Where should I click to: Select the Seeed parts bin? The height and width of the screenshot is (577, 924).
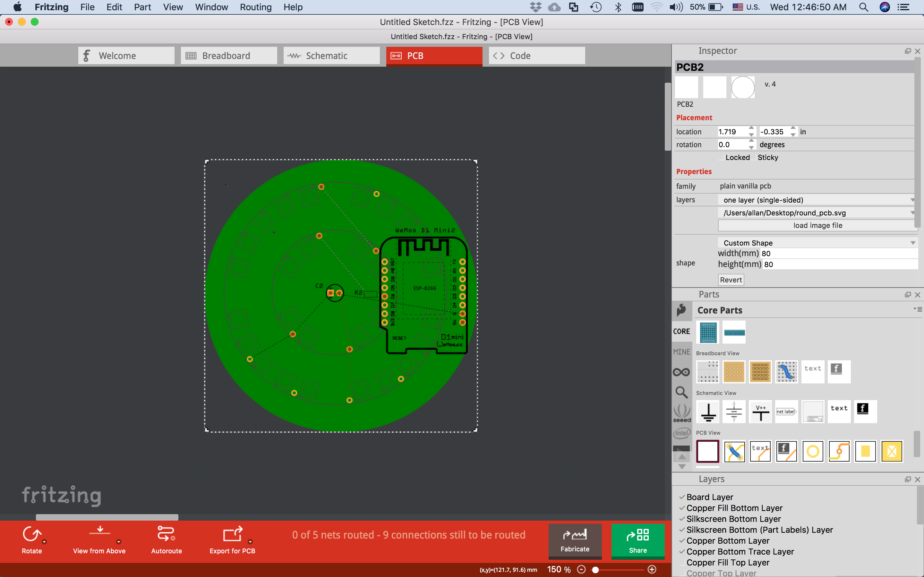click(681, 413)
